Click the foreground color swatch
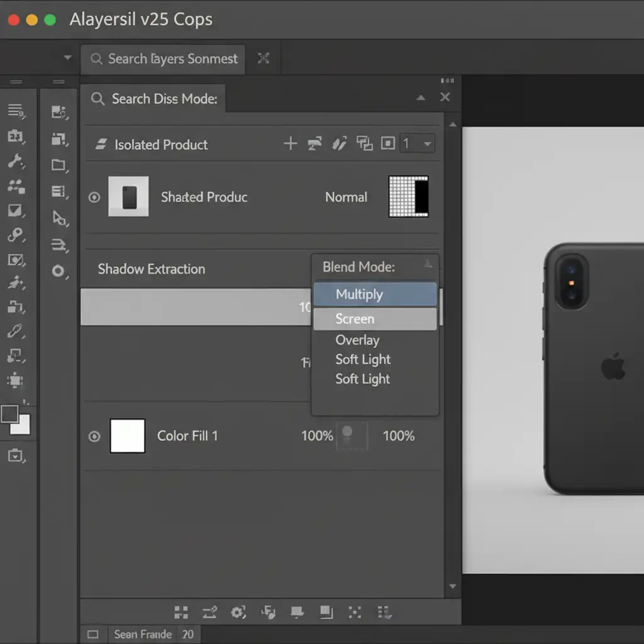The width and height of the screenshot is (644, 644). (x=10, y=414)
